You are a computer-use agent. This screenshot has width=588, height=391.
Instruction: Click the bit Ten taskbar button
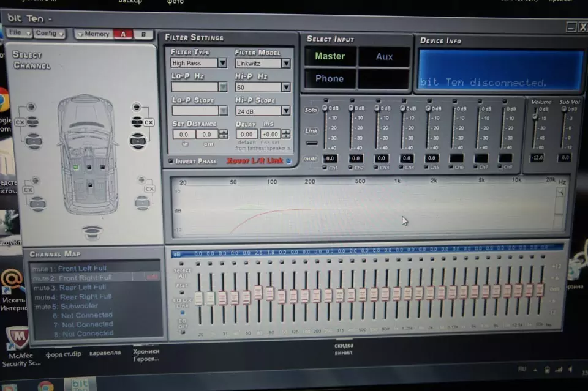80,384
